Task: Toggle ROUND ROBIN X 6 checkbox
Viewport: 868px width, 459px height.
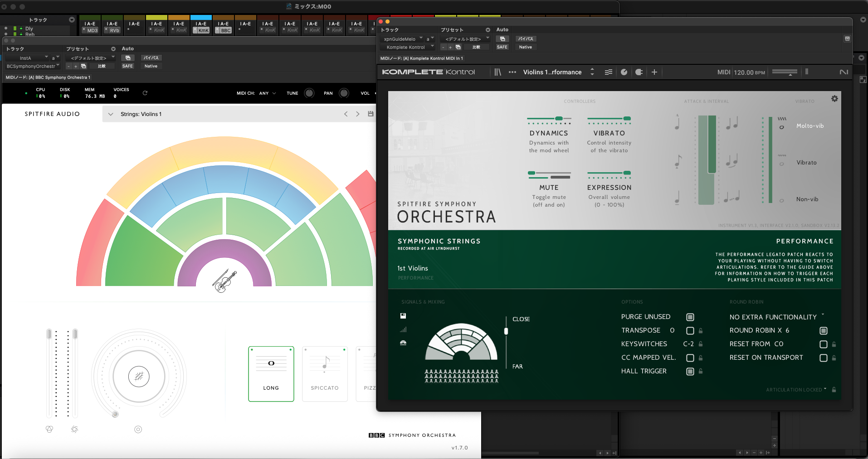Action: pyautogui.click(x=824, y=331)
